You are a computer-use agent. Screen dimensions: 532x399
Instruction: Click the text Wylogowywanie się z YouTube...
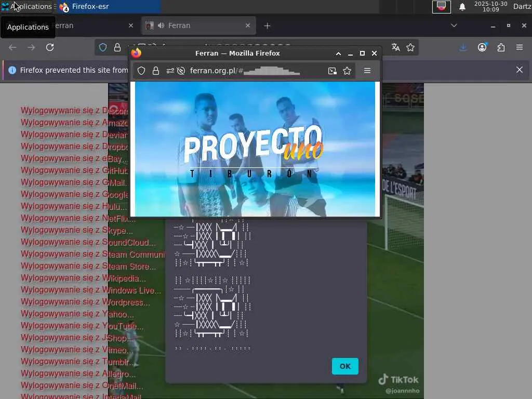[x=82, y=326]
